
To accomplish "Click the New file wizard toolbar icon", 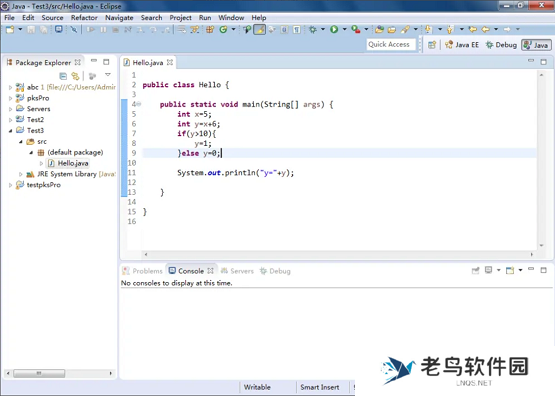I will point(10,29).
